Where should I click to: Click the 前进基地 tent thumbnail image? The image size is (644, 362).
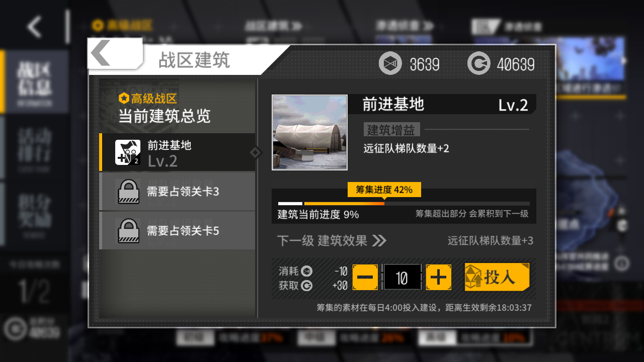310,133
